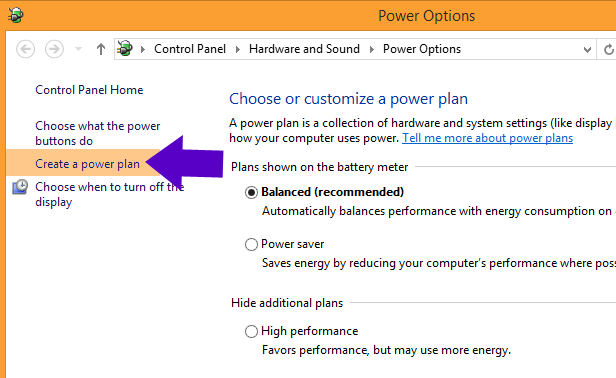Select the Balanced (recommended) plan
This screenshot has width=616, height=378.
(251, 192)
